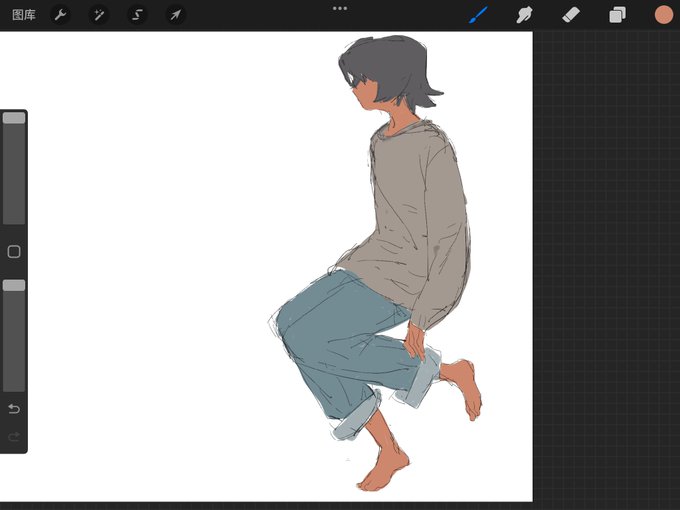Open the Layers panel

617,15
